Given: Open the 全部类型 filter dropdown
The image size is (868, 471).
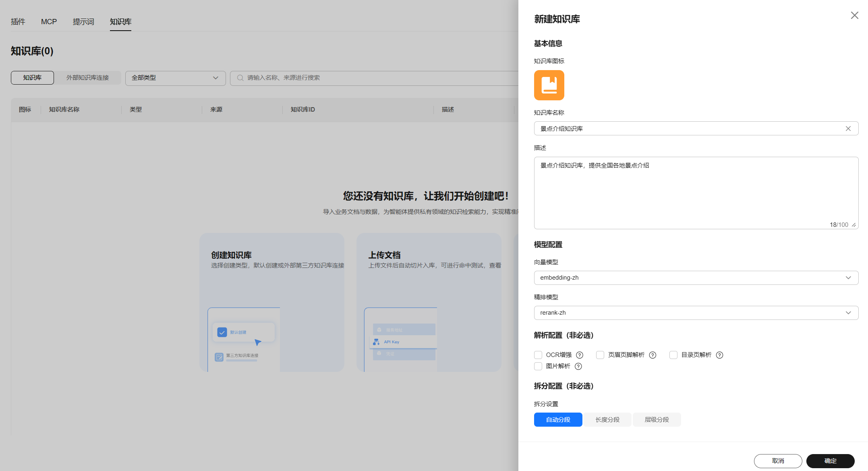Looking at the screenshot, I should point(175,78).
